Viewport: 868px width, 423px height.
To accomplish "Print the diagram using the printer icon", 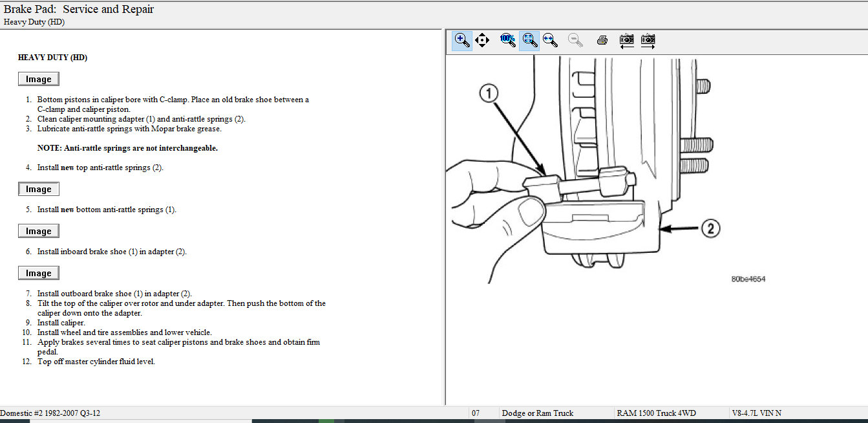I will pos(602,41).
